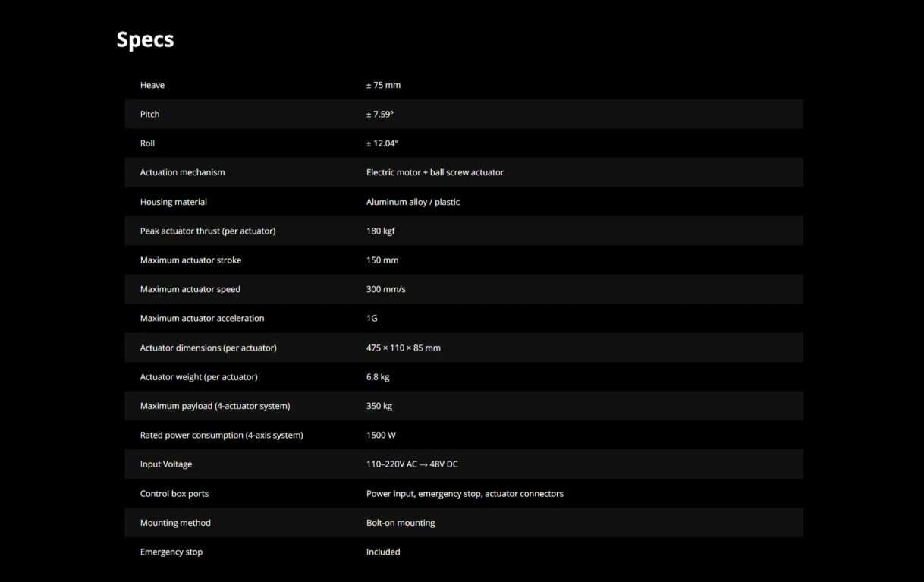Image resolution: width=924 pixels, height=582 pixels.
Task: Select Peak actuator thrust label
Action: [208, 231]
